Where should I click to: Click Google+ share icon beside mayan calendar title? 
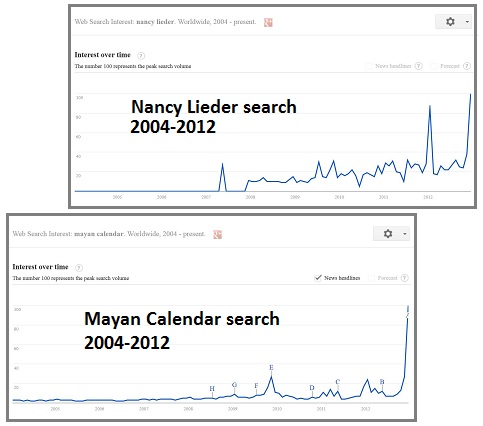[218, 235]
